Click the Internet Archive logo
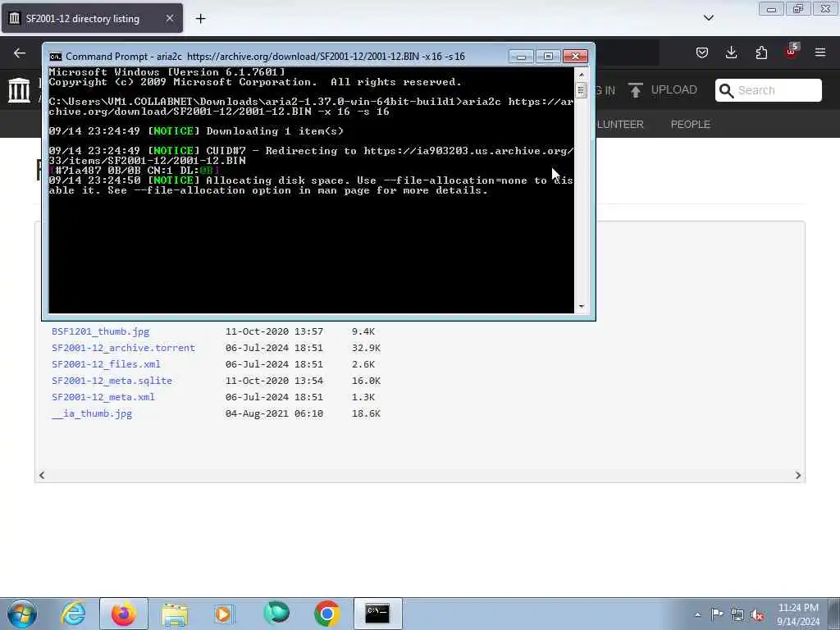 (20, 90)
